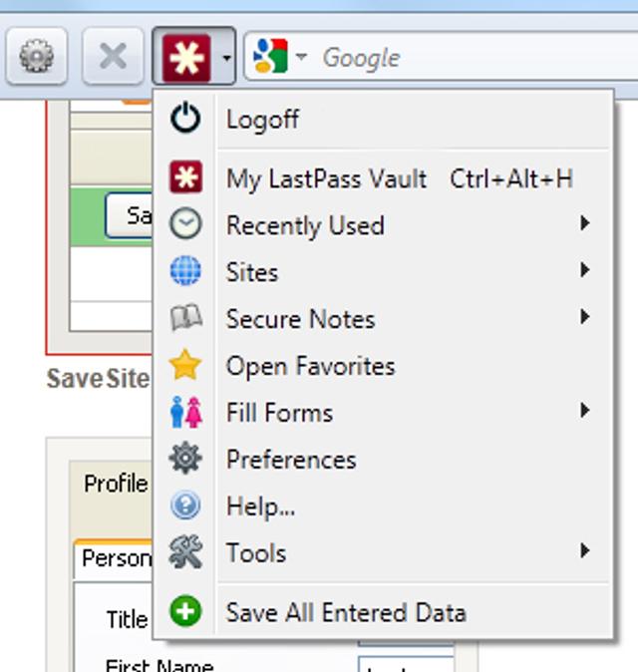Expand Fill Forms submenu arrow
Screen dimensions: 638x672
[585, 410]
